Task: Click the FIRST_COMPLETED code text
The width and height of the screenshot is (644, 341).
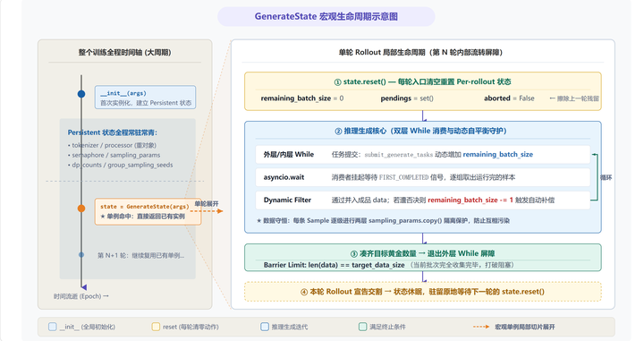Action: pyautogui.click(x=403, y=177)
